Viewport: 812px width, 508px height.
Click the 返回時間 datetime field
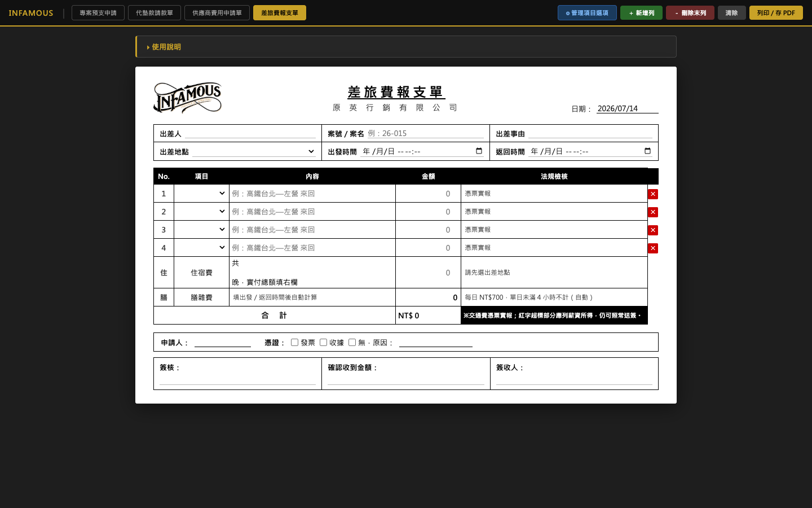[x=590, y=151]
